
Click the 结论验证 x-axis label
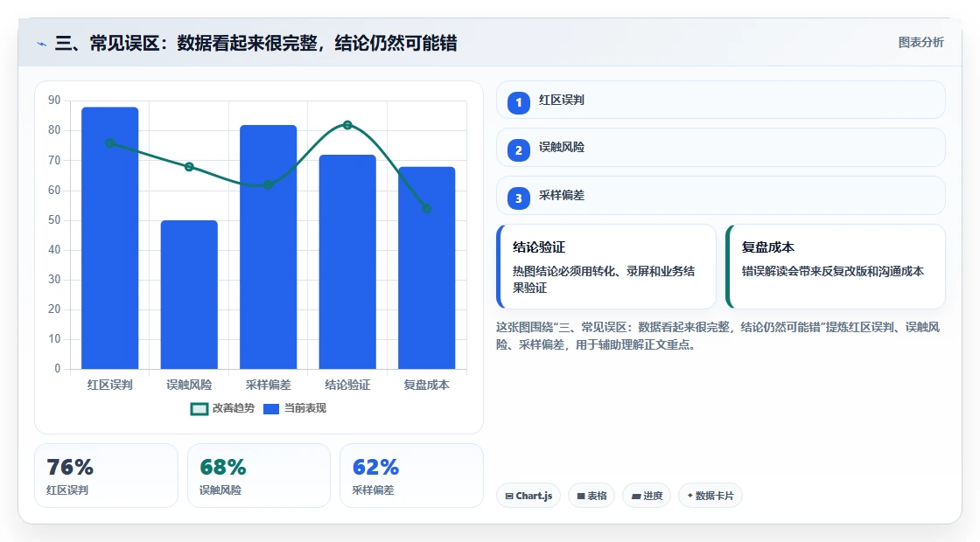[347, 385]
